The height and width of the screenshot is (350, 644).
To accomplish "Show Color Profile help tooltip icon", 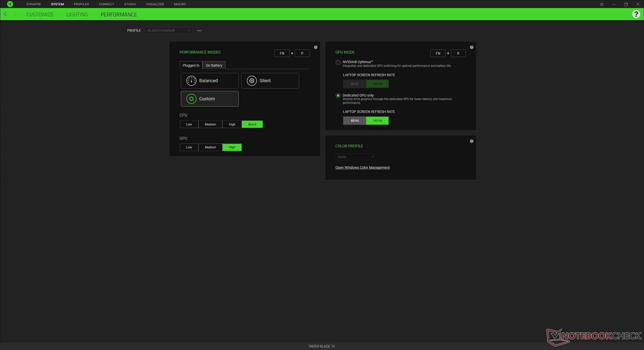I will 472,141.
